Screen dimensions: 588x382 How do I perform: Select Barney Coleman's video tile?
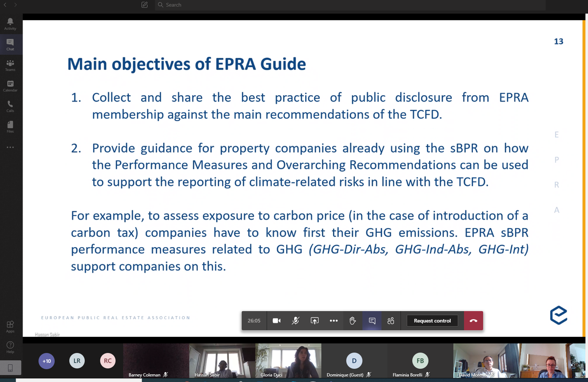click(156, 361)
